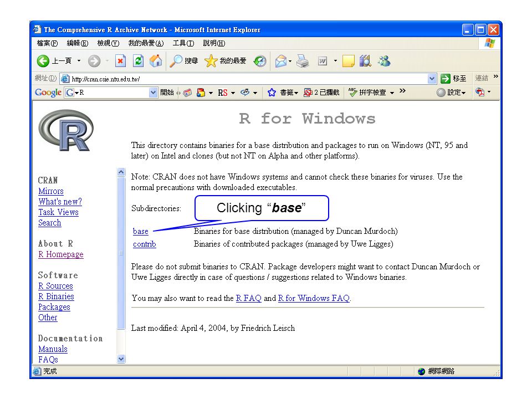
Task: Open R Sources link
Action: tap(55, 286)
